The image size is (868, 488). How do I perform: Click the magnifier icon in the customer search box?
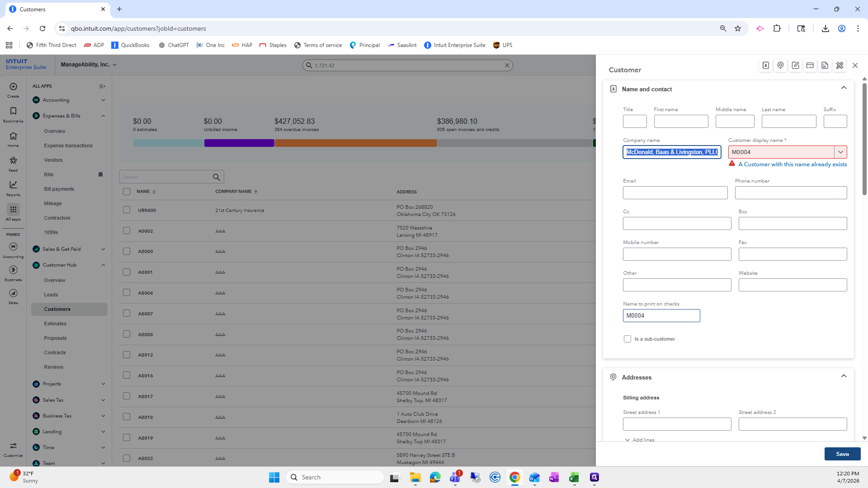[217, 177]
